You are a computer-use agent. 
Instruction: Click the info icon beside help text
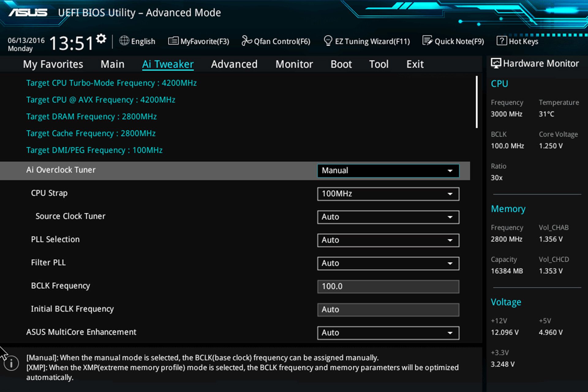click(x=12, y=364)
